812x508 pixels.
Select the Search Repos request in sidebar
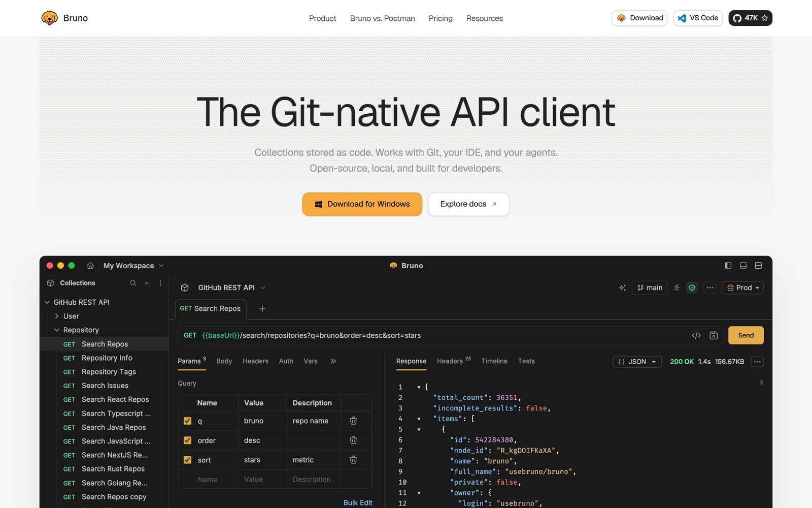pyautogui.click(x=104, y=344)
